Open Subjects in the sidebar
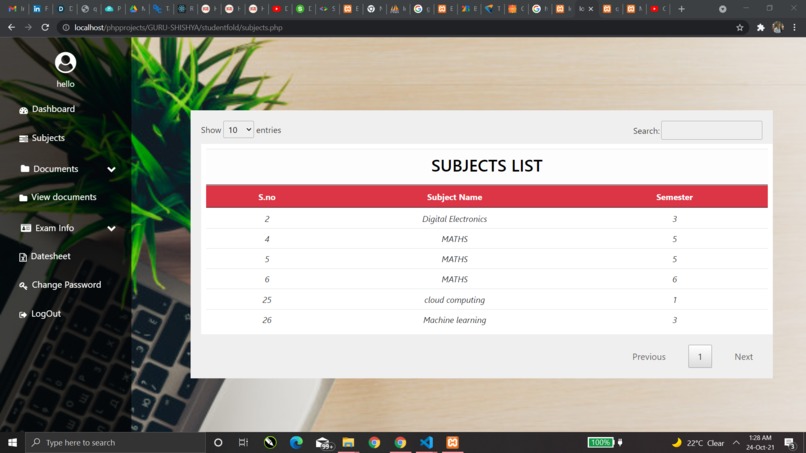806x453 pixels. [x=48, y=138]
